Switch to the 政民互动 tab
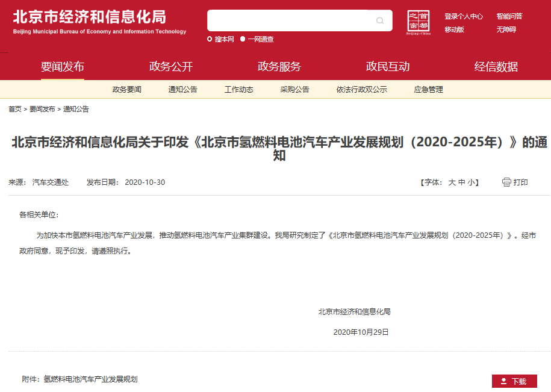Image resolution: width=551 pixels, height=392 pixels. 388,67
